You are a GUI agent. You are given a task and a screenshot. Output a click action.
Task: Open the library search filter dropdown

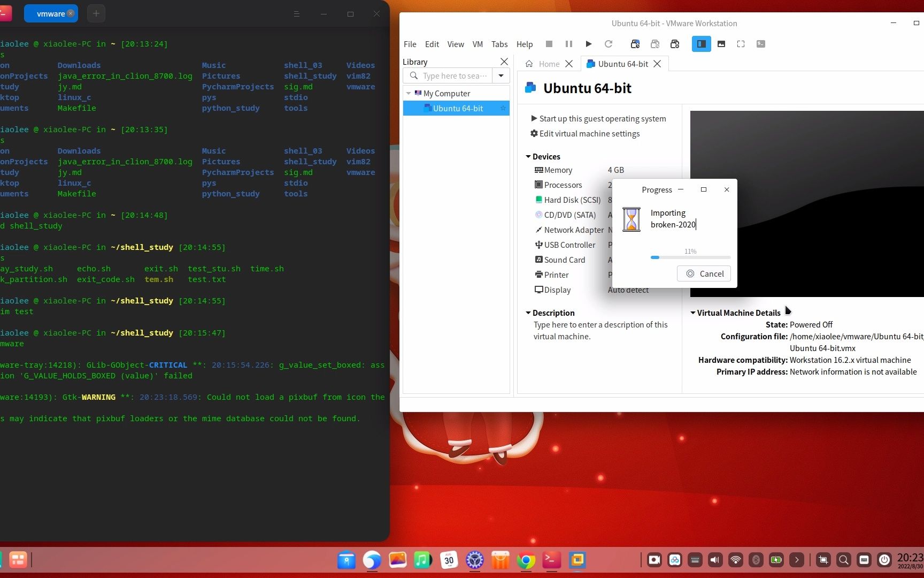501,75
